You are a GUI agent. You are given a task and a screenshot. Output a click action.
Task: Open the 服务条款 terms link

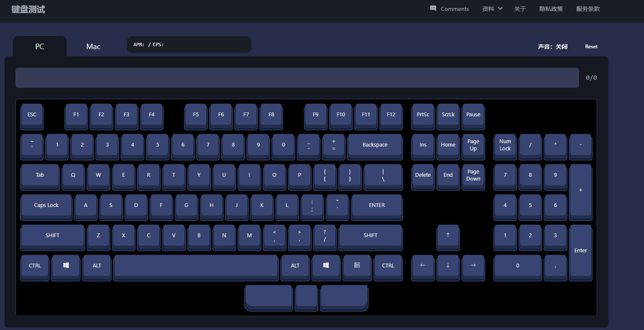588,9
